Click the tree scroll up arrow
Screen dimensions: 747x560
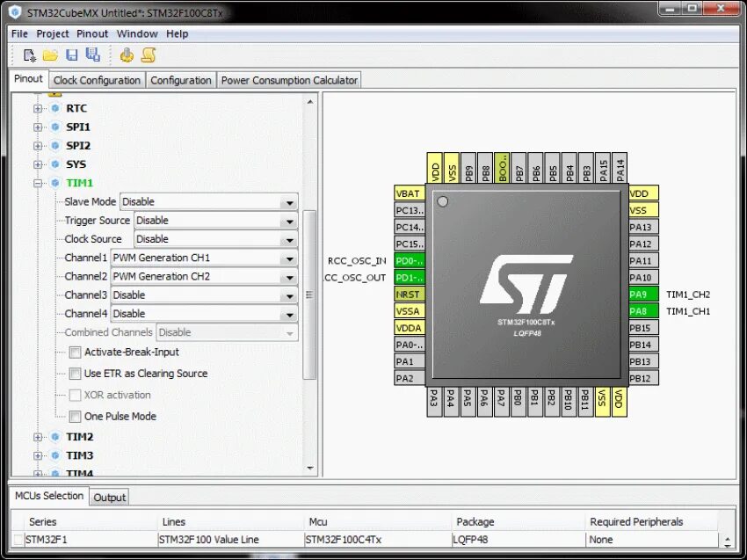click(x=310, y=101)
